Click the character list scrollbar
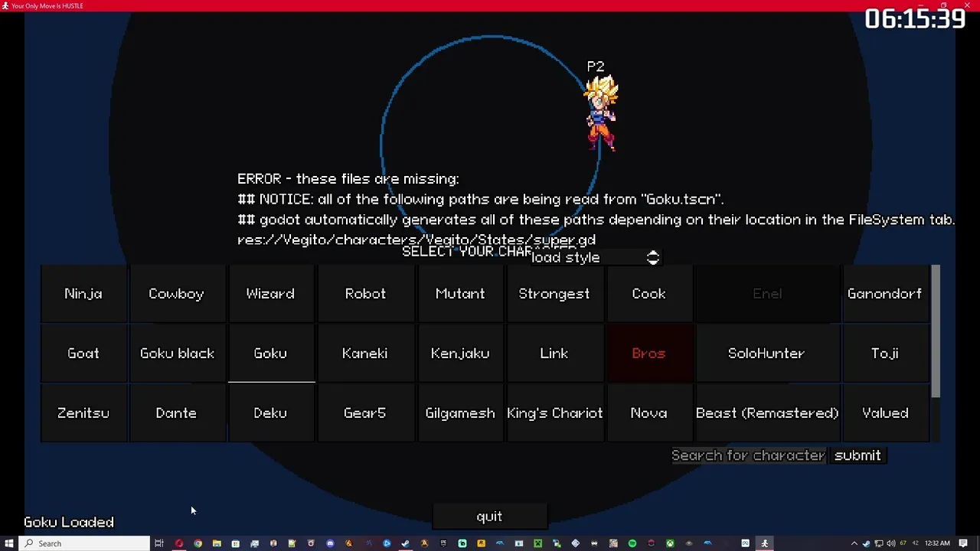The height and width of the screenshot is (551, 980). point(936,331)
